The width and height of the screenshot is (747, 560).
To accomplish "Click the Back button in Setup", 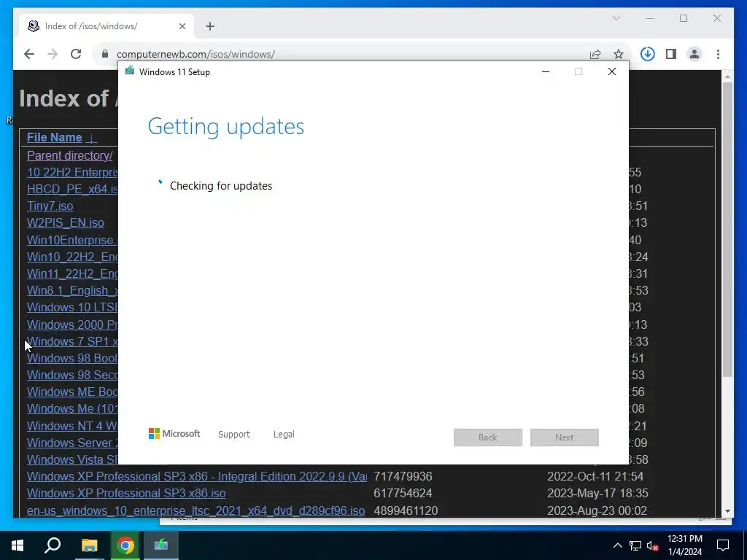I will pos(488,437).
